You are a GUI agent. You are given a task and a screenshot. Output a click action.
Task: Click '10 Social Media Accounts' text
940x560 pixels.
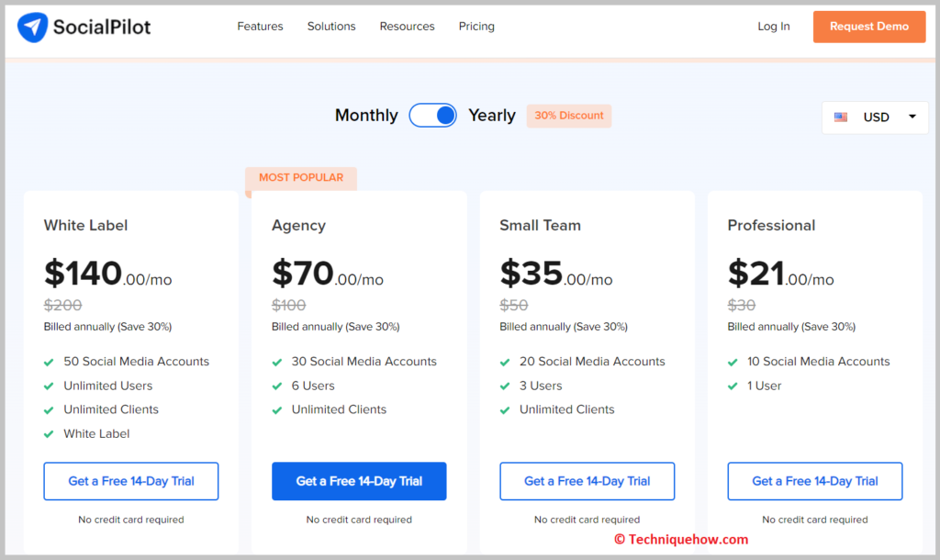[x=818, y=362]
